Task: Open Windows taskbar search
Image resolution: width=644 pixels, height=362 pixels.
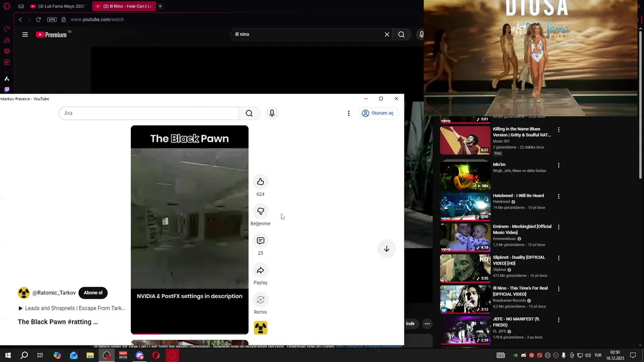Action: click(x=24, y=355)
